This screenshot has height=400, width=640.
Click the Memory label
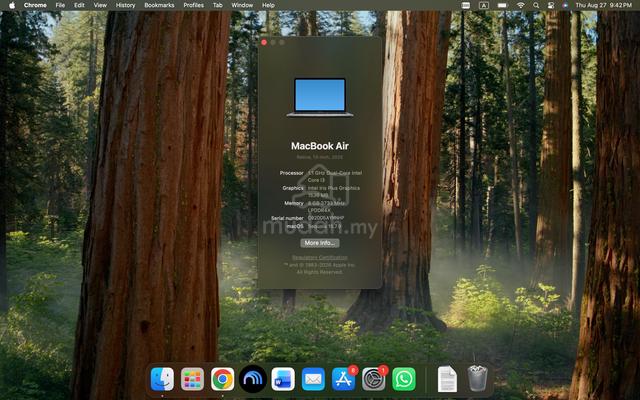[294, 203]
